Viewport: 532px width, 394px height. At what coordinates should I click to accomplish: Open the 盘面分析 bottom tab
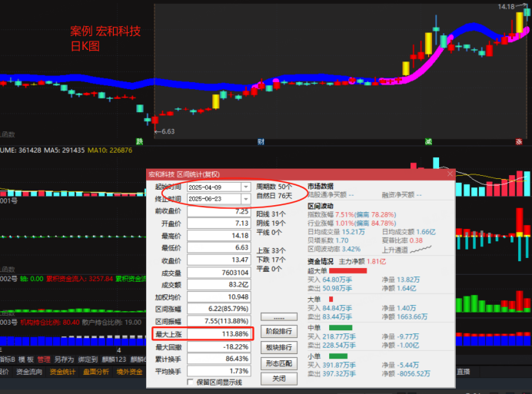point(97,372)
